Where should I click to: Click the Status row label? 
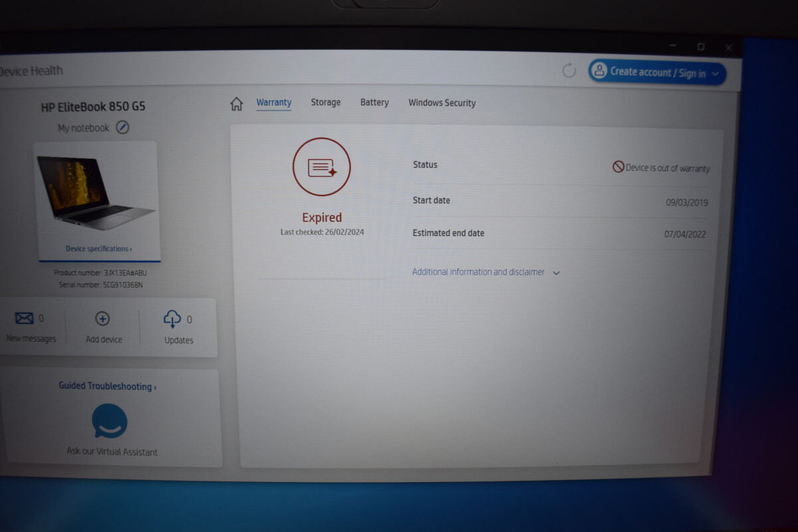click(x=425, y=164)
